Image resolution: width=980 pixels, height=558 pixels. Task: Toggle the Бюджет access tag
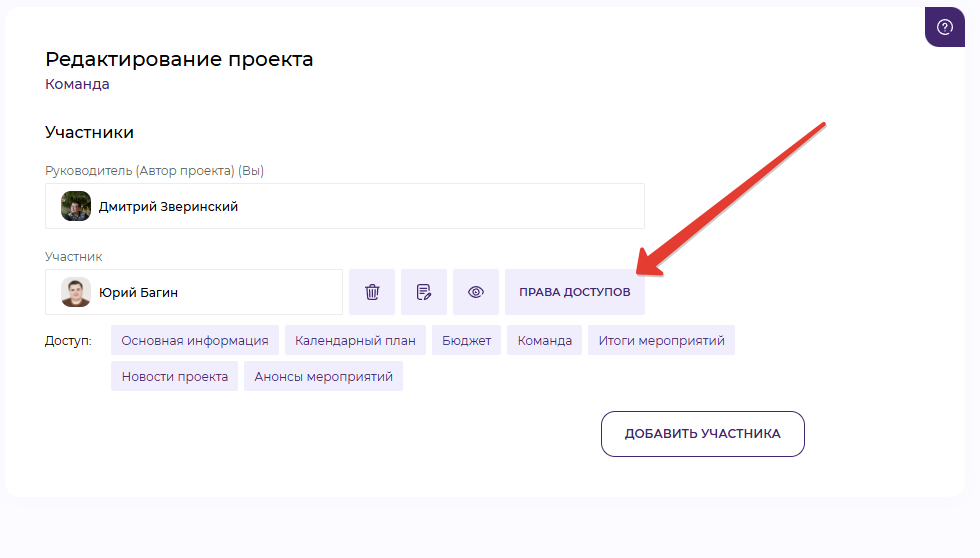467,340
